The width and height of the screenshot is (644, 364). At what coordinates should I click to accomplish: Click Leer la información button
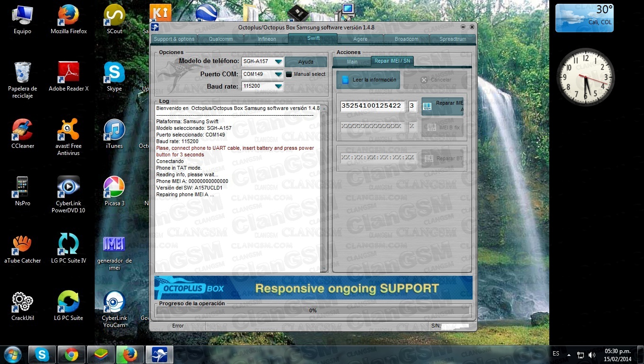(368, 80)
